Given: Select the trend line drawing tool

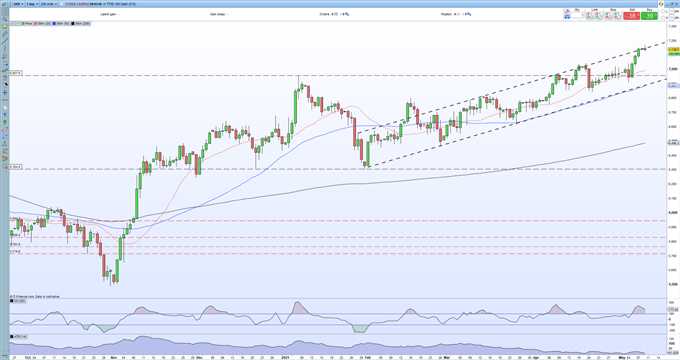Looking at the screenshot, I should 5,41.
